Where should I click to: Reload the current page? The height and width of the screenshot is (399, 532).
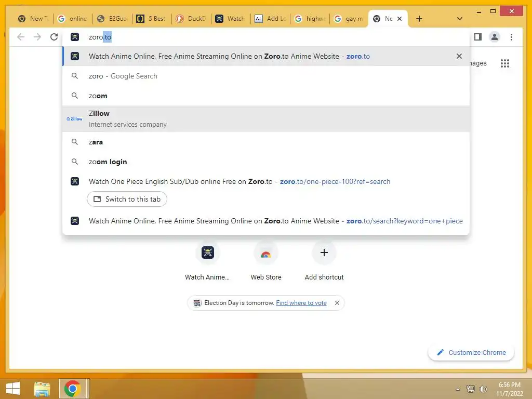(x=54, y=37)
